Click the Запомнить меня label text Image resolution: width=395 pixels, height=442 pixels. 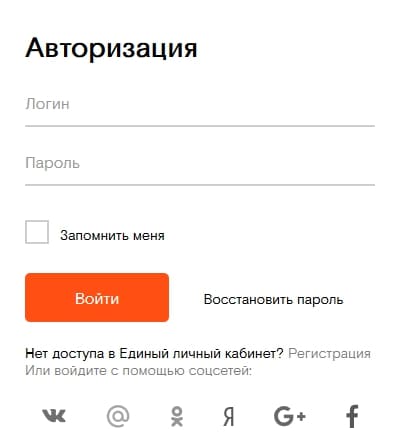coord(112,236)
